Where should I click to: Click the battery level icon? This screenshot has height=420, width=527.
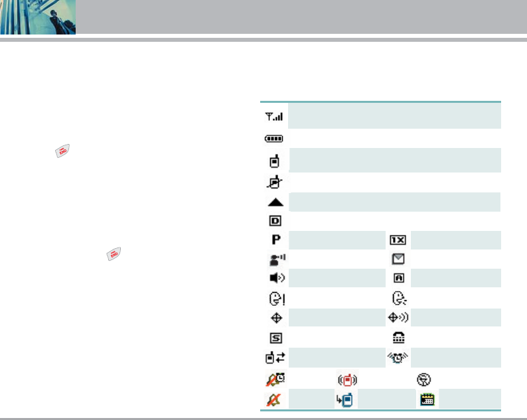point(274,139)
